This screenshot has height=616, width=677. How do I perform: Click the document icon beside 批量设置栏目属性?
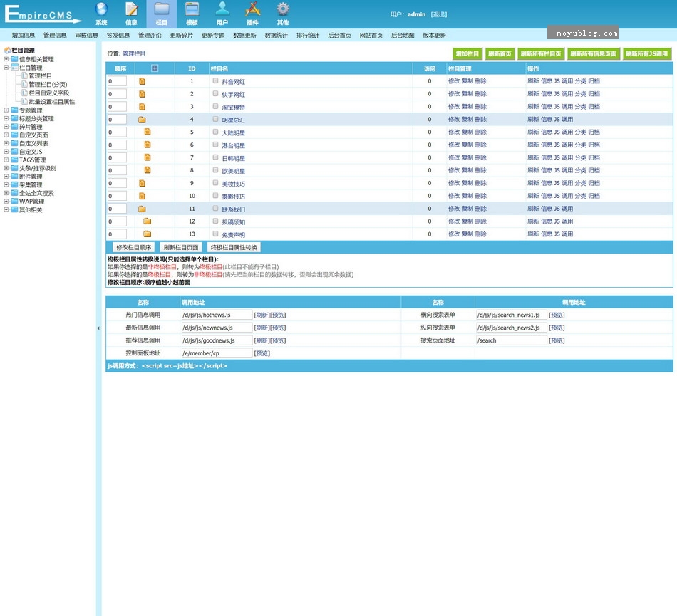pos(25,101)
